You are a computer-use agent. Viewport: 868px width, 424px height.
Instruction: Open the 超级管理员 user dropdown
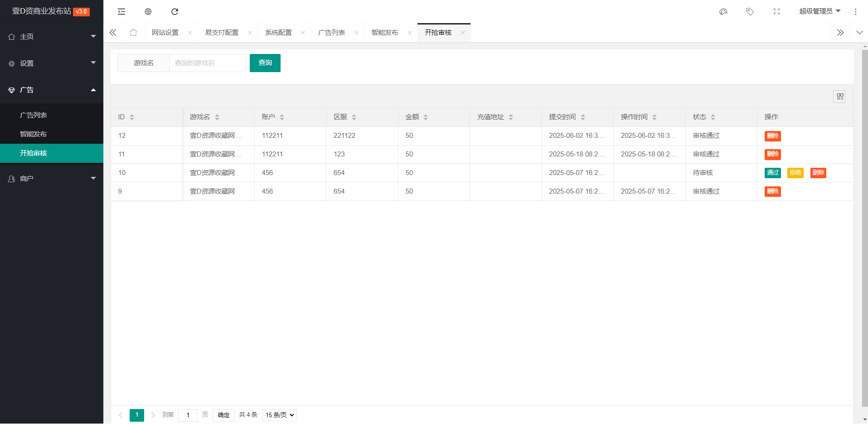click(820, 11)
